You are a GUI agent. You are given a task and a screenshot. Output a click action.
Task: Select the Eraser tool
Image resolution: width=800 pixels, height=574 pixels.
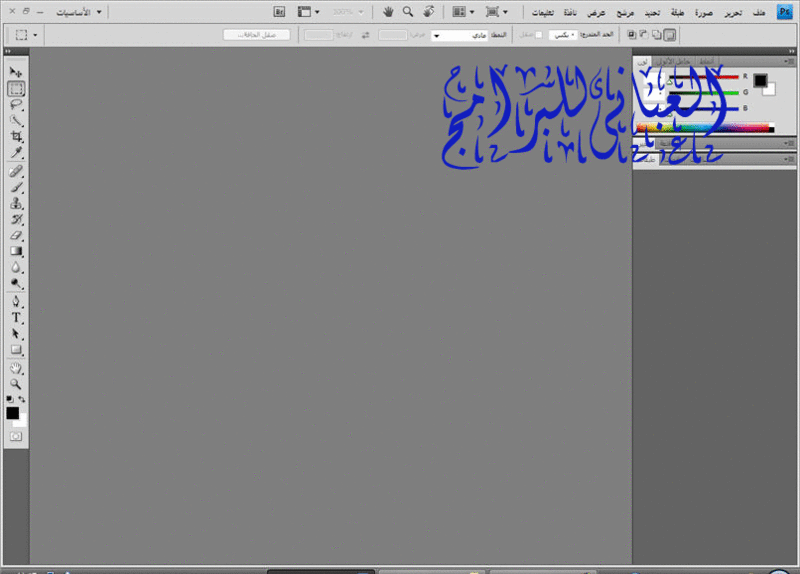(16, 235)
